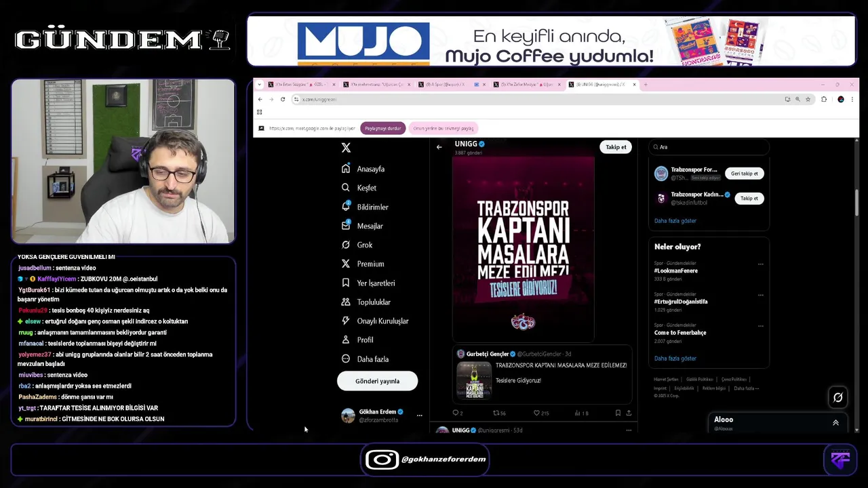Open the Trabzonspor Kaptanı poster image
Screen dimensions: 868x488
pyautogui.click(x=523, y=249)
